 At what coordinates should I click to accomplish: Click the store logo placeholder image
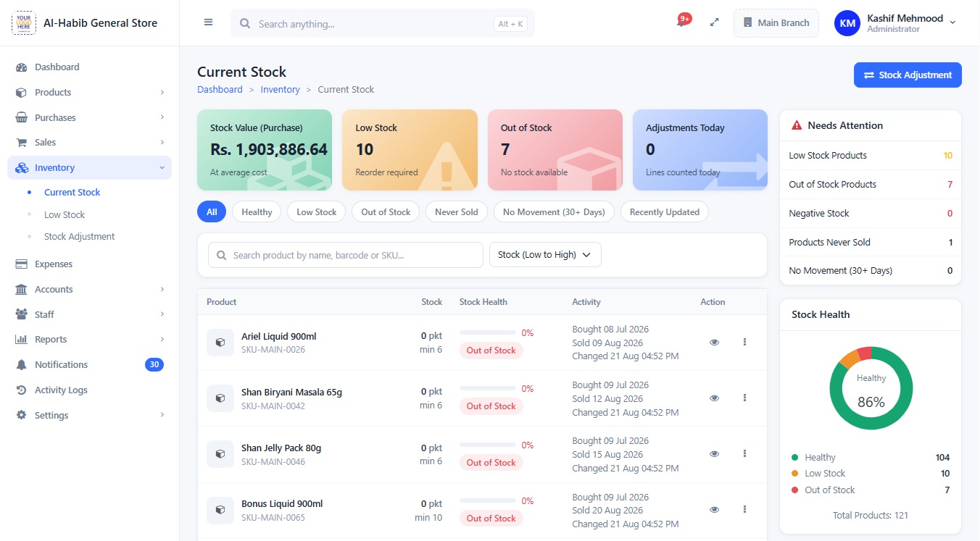(x=24, y=22)
